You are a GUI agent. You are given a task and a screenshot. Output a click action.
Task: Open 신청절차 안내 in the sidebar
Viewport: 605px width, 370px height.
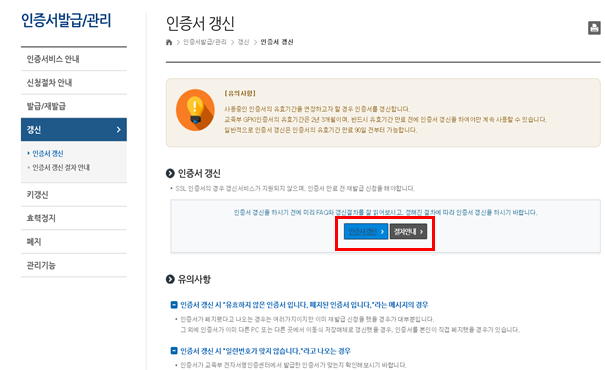[x=74, y=83]
